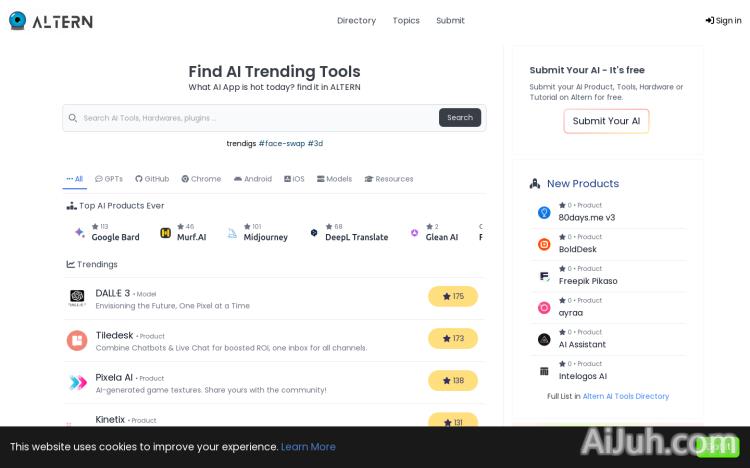Click Sign in link
750x468 pixels.
pyautogui.click(x=723, y=20)
